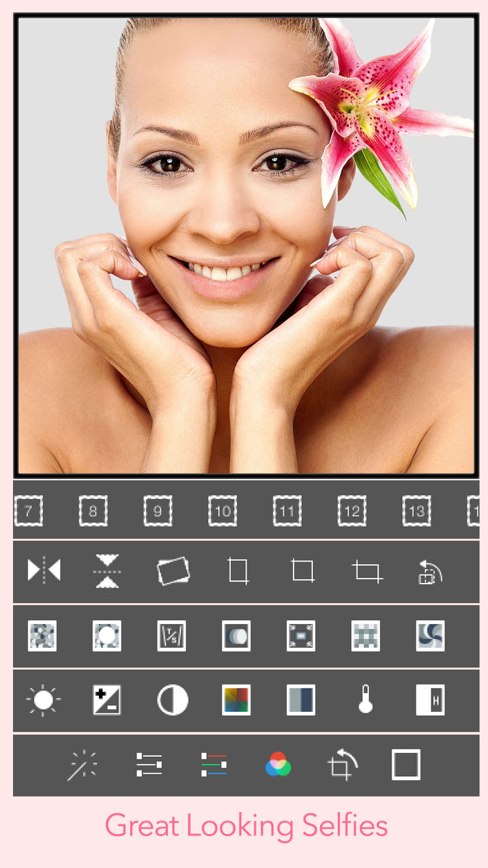Flip the photo vertically
Viewport: 488px width, 868px height.
tap(107, 571)
